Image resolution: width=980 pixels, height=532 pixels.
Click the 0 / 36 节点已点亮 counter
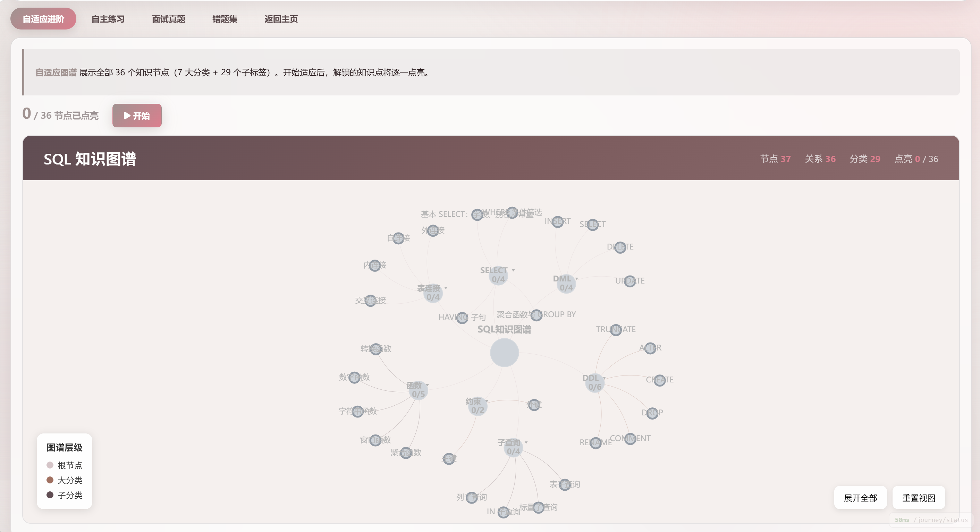point(60,114)
